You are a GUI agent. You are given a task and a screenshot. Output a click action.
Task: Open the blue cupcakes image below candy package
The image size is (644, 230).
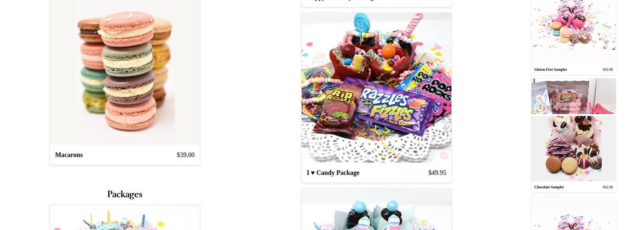point(376,209)
